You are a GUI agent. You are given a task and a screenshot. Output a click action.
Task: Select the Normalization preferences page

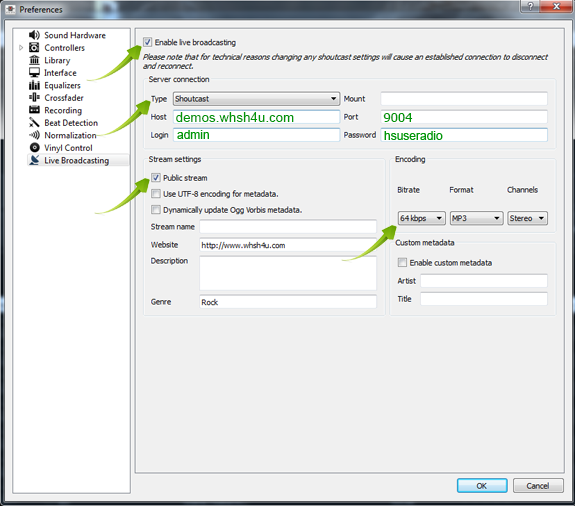(70, 135)
